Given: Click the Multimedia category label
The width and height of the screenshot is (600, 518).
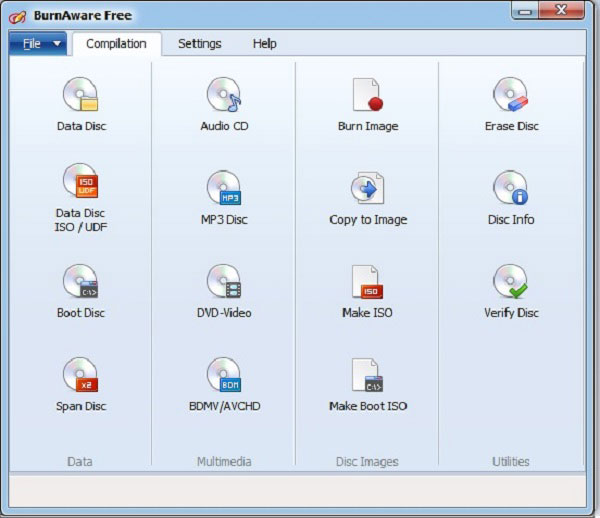Looking at the screenshot, I should click(224, 461).
